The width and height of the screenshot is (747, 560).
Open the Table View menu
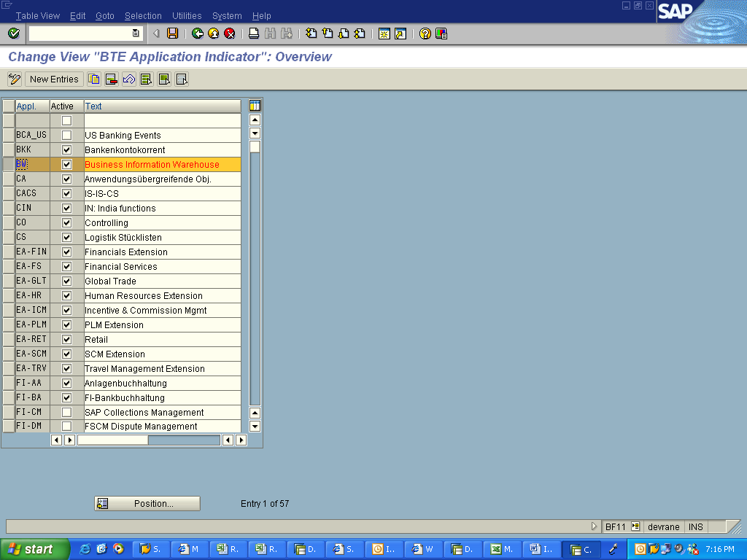(x=38, y=16)
